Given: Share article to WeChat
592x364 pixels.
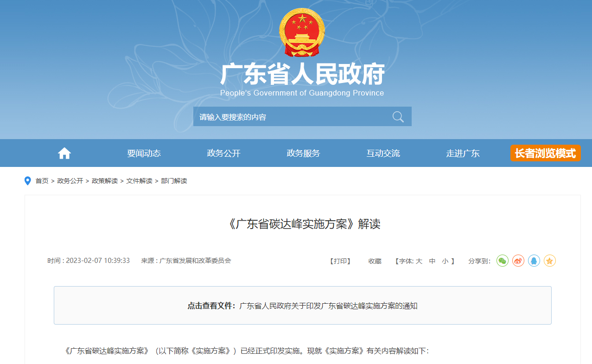Looking at the screenshot, I should [x=503, y=261].
